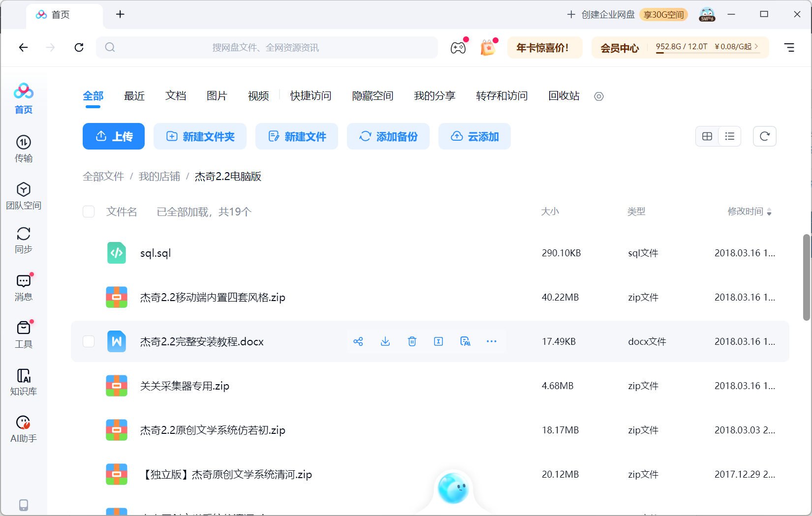Click the phone icon at sidebar bottom
This screenshot has width=812, height=516.
pos(24,505)
